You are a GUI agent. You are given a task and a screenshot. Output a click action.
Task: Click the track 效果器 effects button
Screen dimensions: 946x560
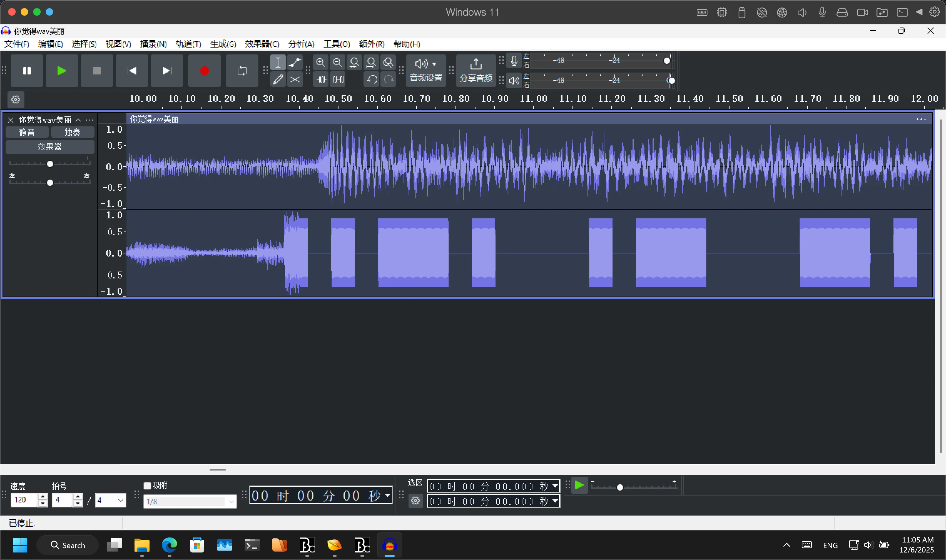click(x=50, y=146)
